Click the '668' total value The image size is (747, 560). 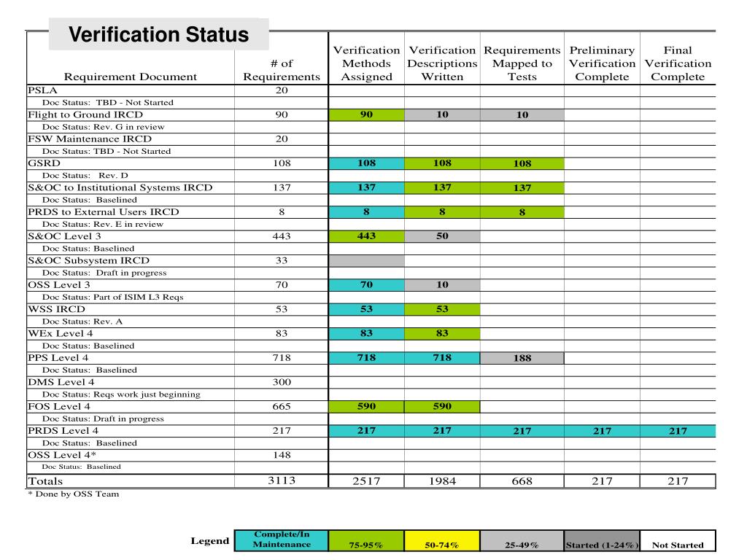tap(522, 481)
